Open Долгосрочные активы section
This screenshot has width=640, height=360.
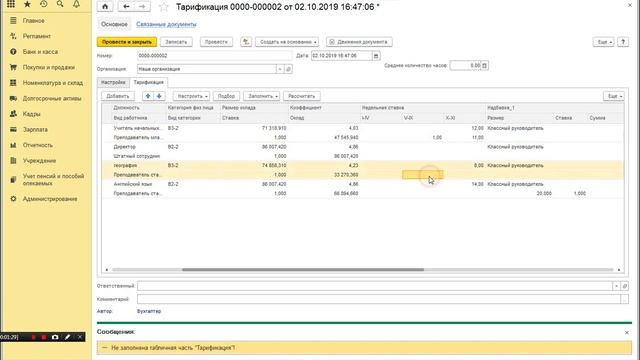pyautogui.click(x=51, y=98)
